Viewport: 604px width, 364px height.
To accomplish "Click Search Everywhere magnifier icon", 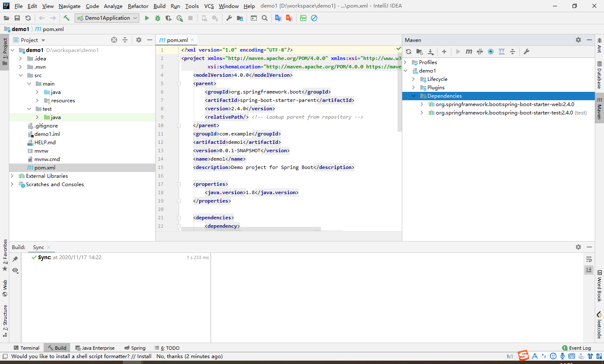I will point(265,18).
